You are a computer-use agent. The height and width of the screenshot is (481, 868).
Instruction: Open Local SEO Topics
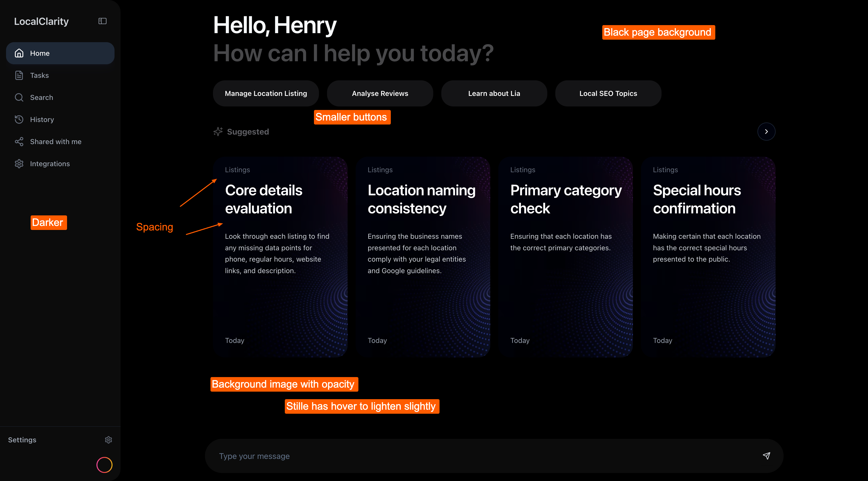point(608,93)
